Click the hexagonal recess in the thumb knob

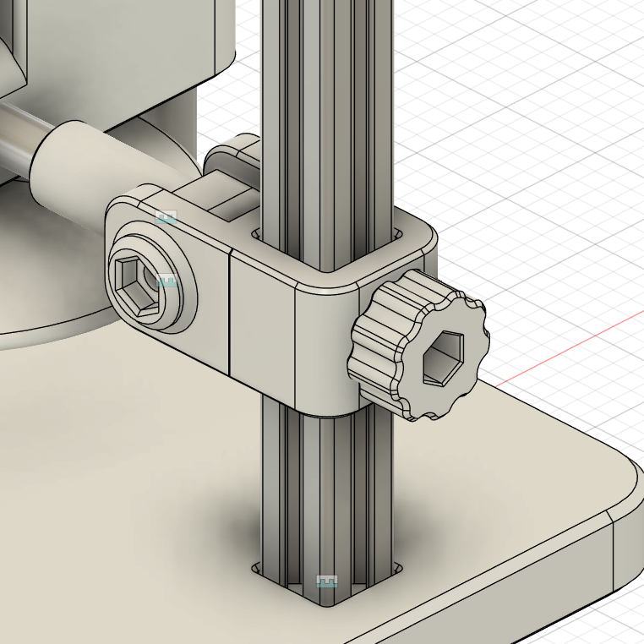click(441, 355)
